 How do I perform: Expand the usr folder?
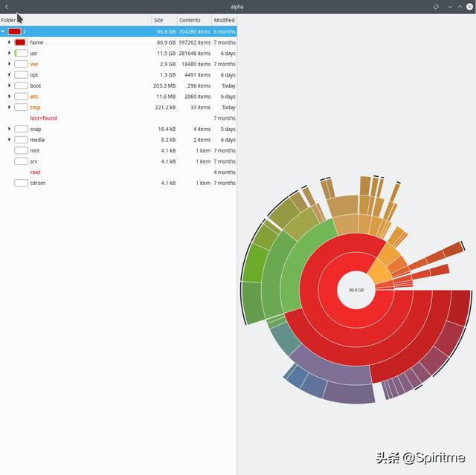(9, 53)
